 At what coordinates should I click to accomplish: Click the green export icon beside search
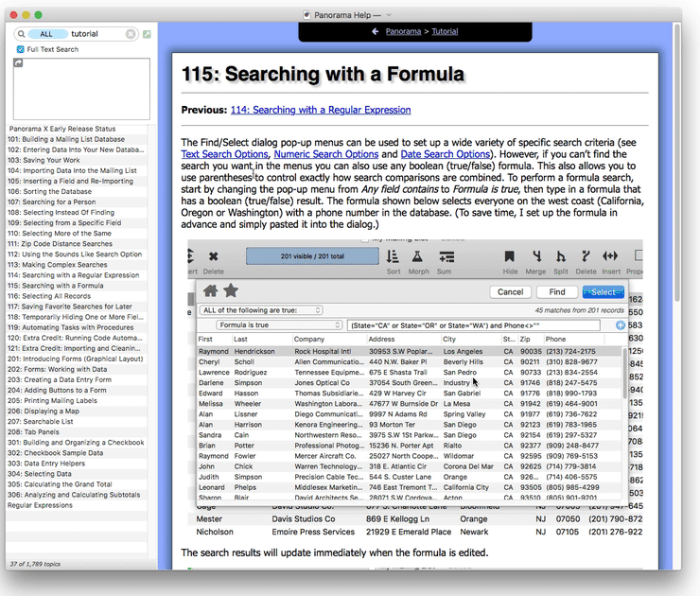click(147, 34)
